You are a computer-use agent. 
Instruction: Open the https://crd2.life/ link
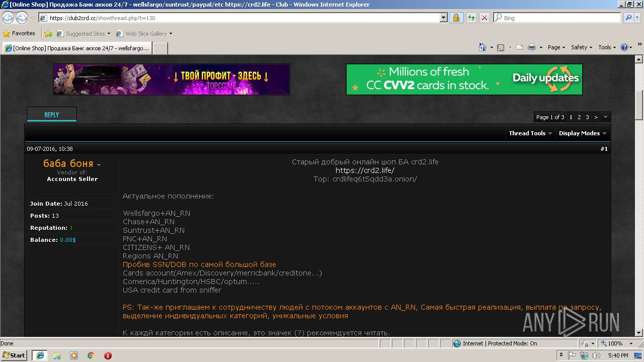(365, 170)
